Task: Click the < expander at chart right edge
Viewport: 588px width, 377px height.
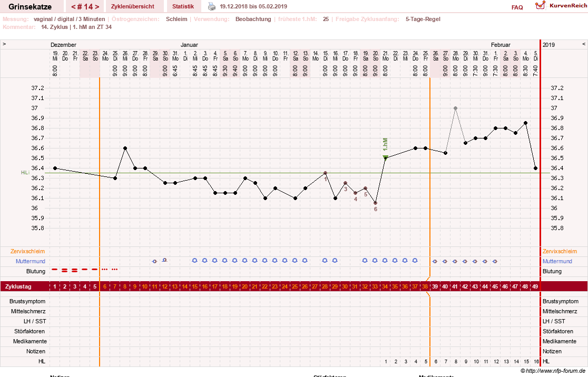Action: [583, 44]
